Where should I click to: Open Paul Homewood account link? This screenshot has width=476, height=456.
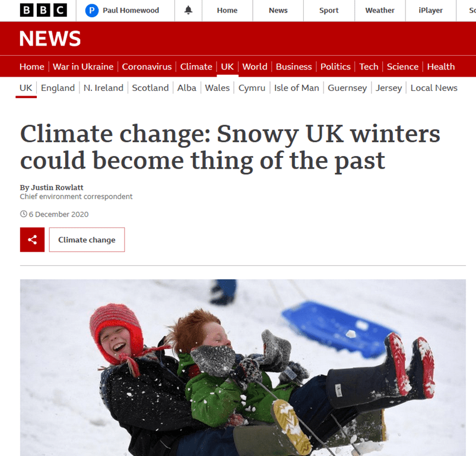click(131, 11)
